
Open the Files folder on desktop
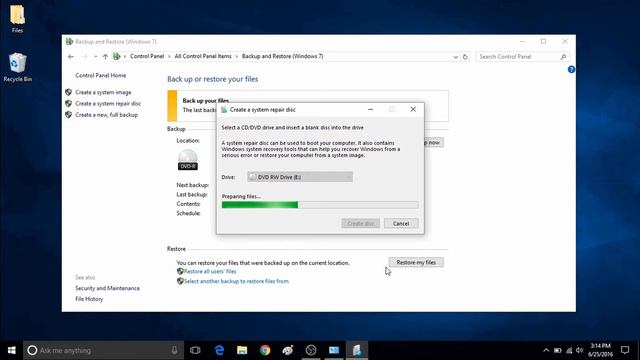[17, 18]
